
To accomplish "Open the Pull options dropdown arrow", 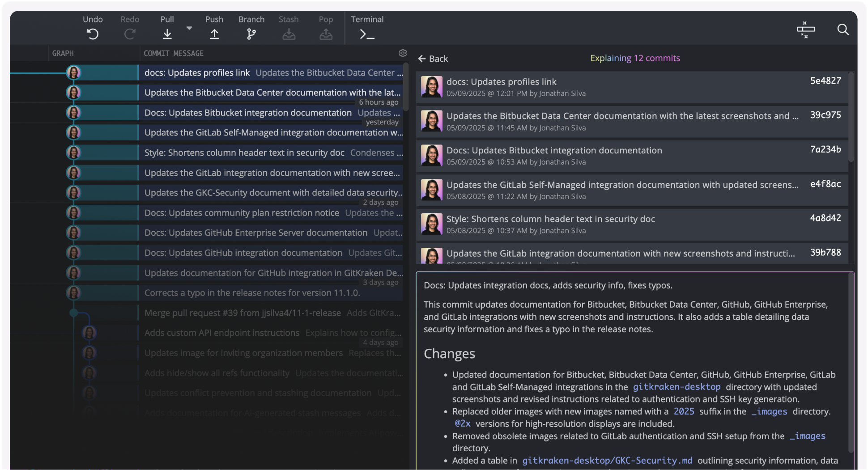I will click(x=189, y=28).
